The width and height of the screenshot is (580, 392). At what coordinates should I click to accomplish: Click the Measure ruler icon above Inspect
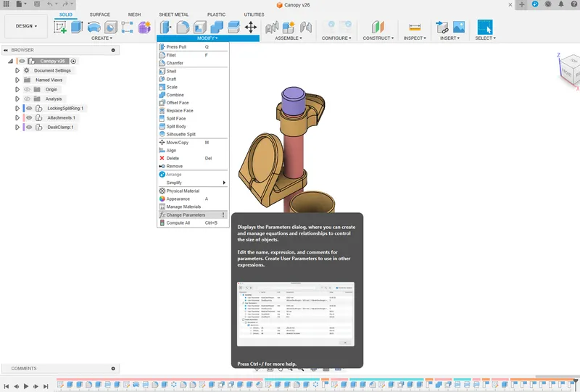pyautogui.click(x=415, y=27)
